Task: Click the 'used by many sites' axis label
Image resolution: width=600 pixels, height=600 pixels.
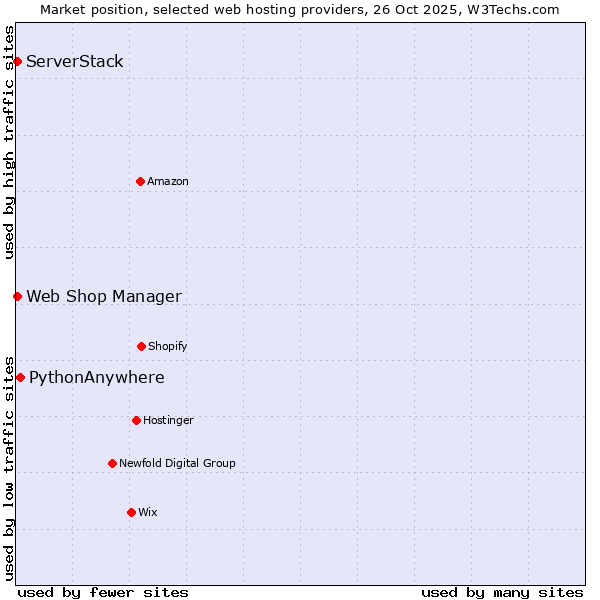Action: point(502,592)
